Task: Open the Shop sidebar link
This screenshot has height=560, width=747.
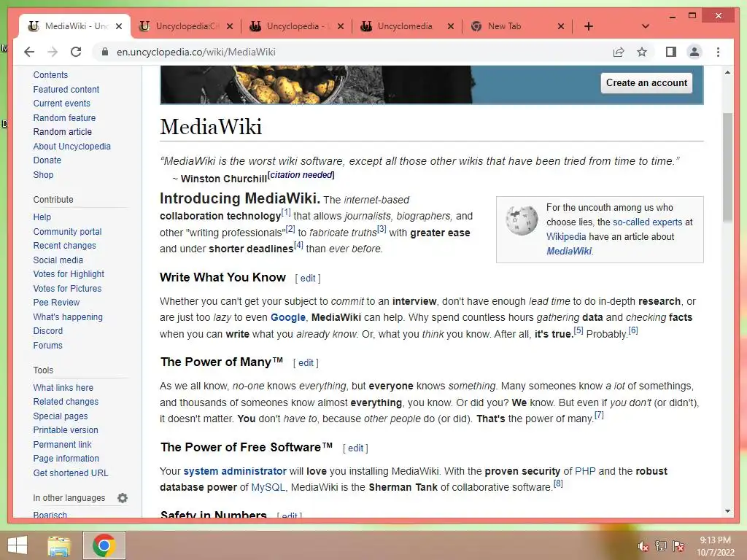Action: coord(43,175)
